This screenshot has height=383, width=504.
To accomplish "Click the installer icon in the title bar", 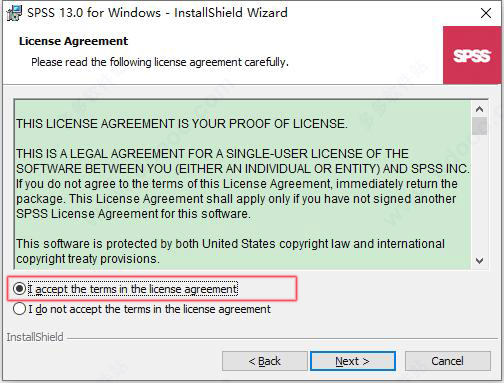I will click(x=14, y=13).
